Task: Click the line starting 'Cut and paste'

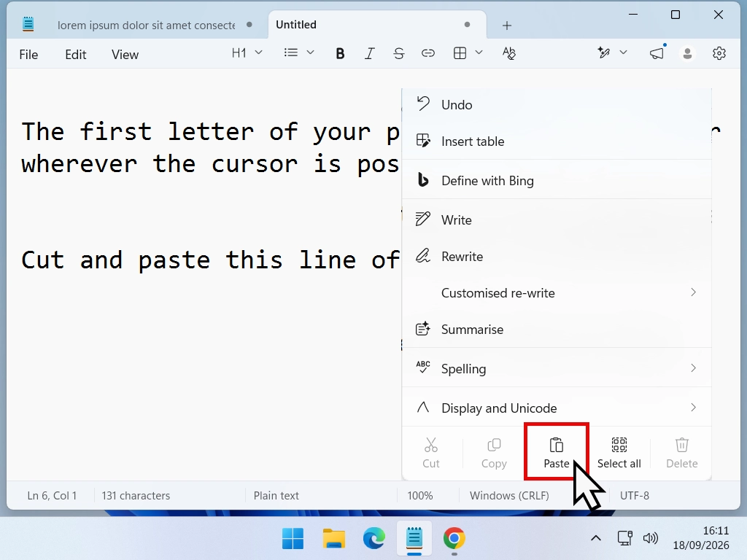Action: 210,260
